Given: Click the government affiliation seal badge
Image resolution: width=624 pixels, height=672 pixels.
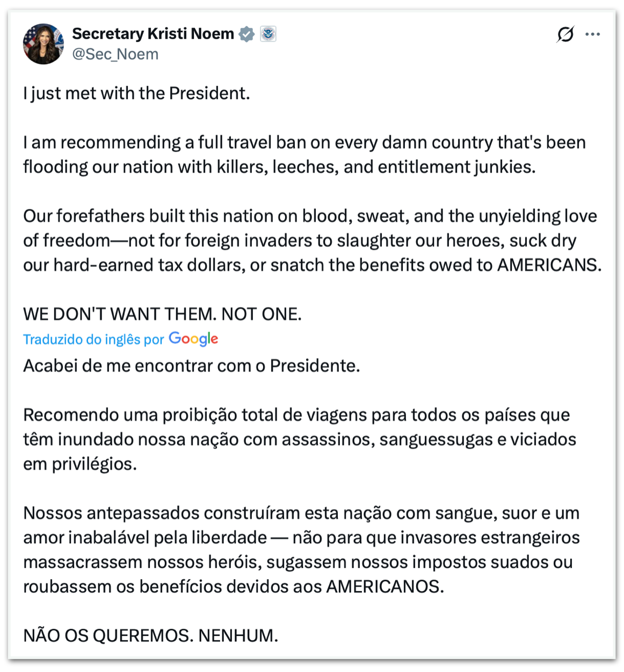Looking at the screenshot, I should (x=268, y=34).
